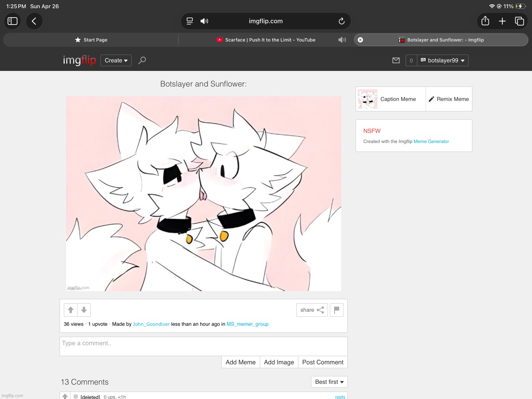The height and width of the screenshot is (399, 532).
Task: Open the Caption Meme template thumbnail
Action: (368, 99)
